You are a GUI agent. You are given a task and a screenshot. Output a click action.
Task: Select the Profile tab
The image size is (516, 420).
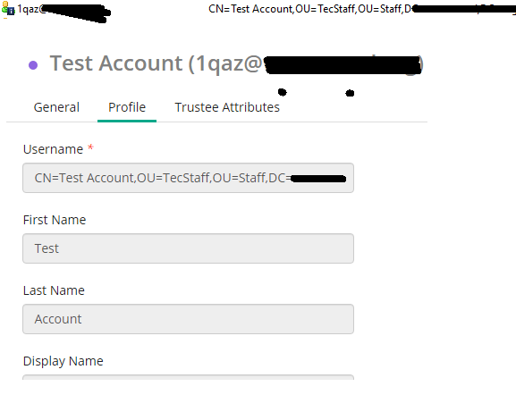[127, 107]
